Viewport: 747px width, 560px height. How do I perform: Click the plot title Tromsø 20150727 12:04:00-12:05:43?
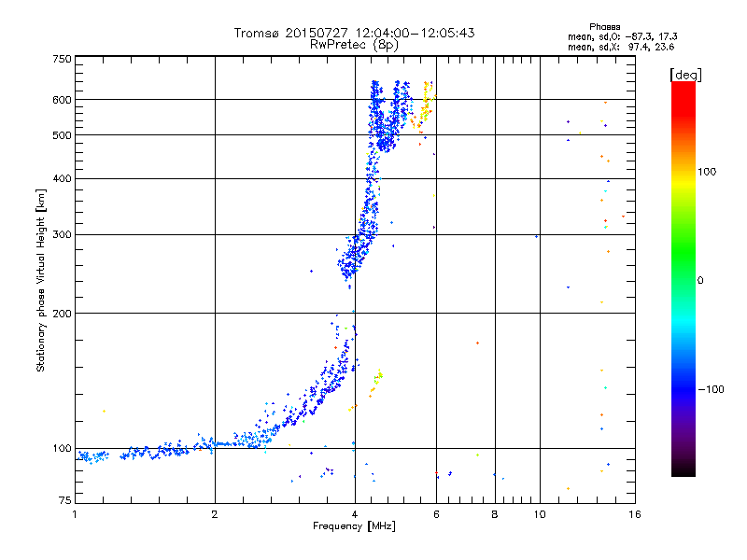(354, 33)
